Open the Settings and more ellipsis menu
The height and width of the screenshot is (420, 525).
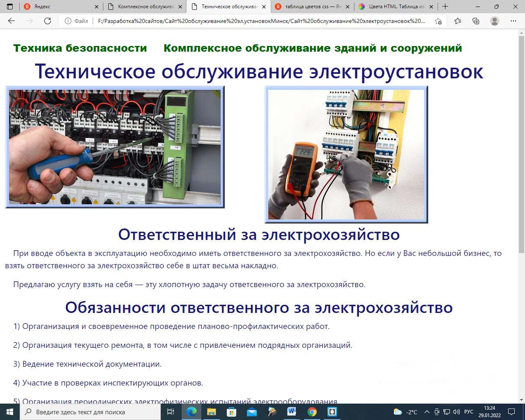click(514, 21)
